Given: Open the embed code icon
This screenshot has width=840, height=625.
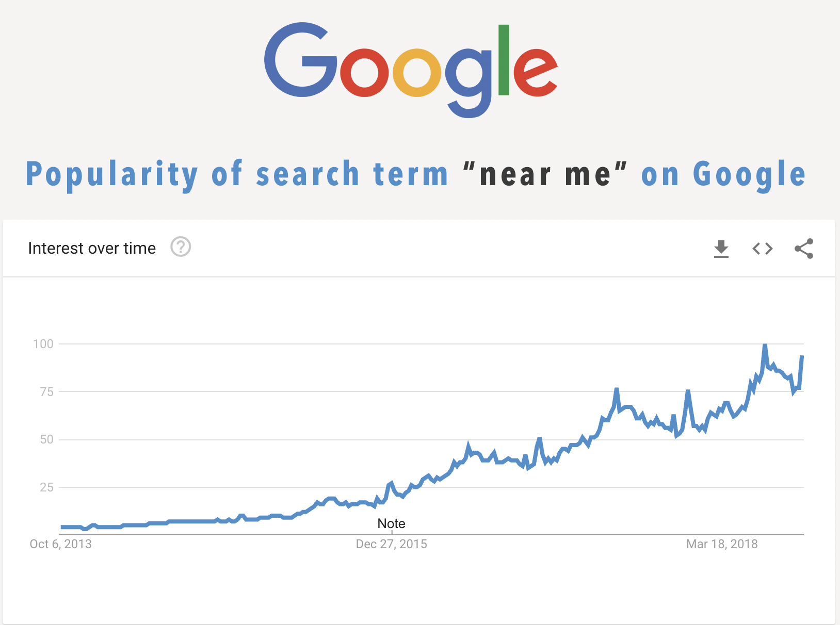Looking at the screenshot, I should [763, 249].
